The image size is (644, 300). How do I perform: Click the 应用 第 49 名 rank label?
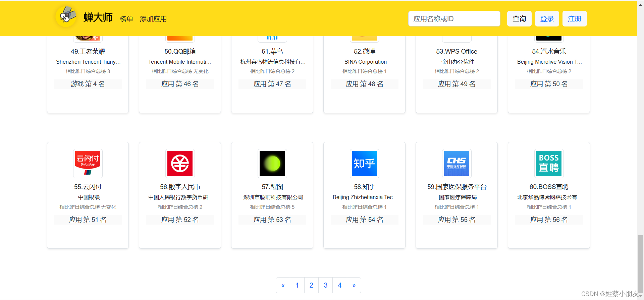pos(457,84)
